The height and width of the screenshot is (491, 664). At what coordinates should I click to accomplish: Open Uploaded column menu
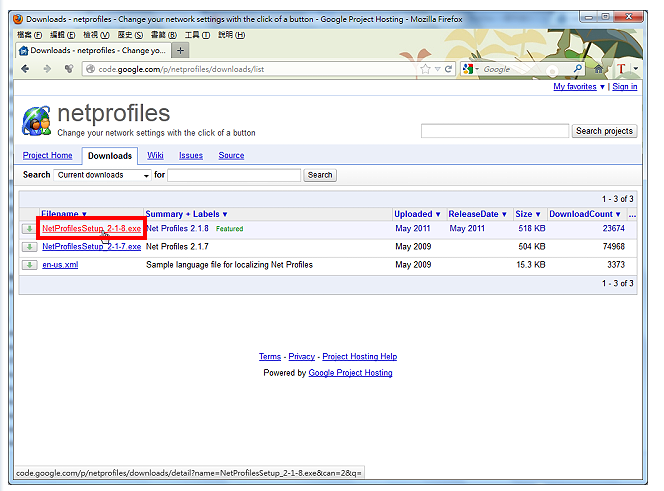point(417,214)
